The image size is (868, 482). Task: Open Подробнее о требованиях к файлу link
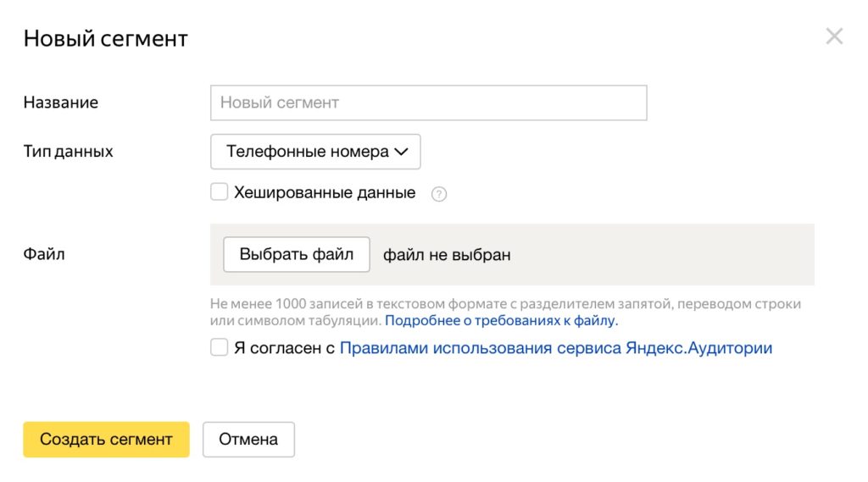click(x=502, y=321)
